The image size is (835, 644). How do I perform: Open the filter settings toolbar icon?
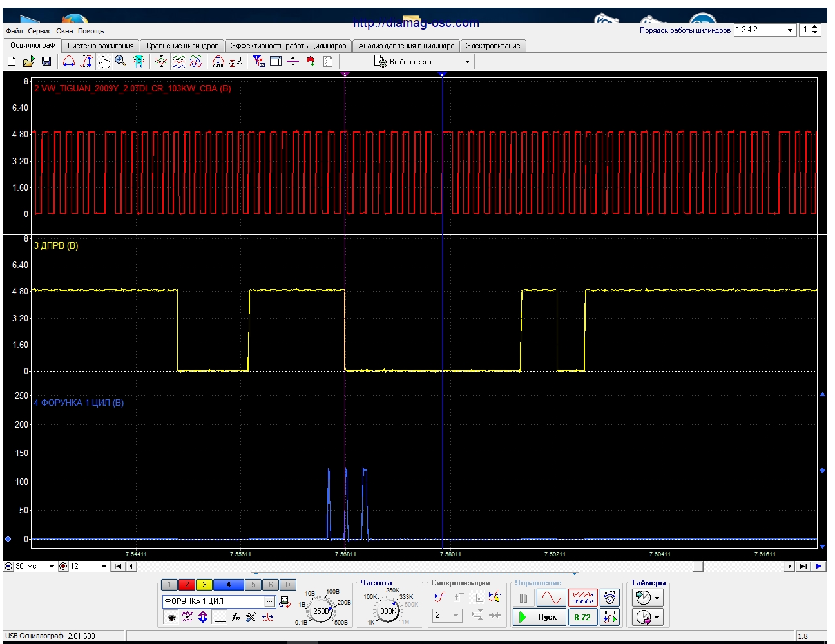click(x=258, y=61)
